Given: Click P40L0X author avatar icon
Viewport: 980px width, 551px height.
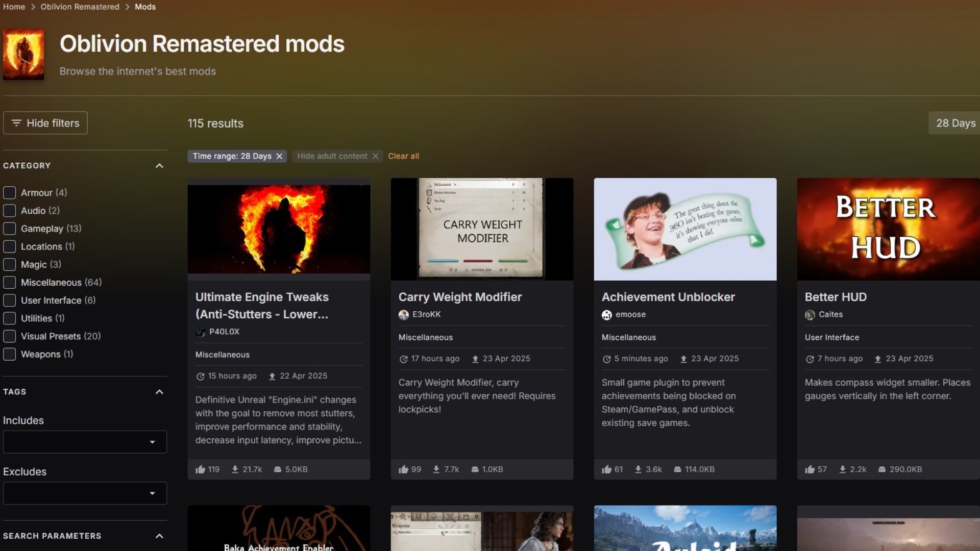Looking at the screenshot, I should pos(200,332).
